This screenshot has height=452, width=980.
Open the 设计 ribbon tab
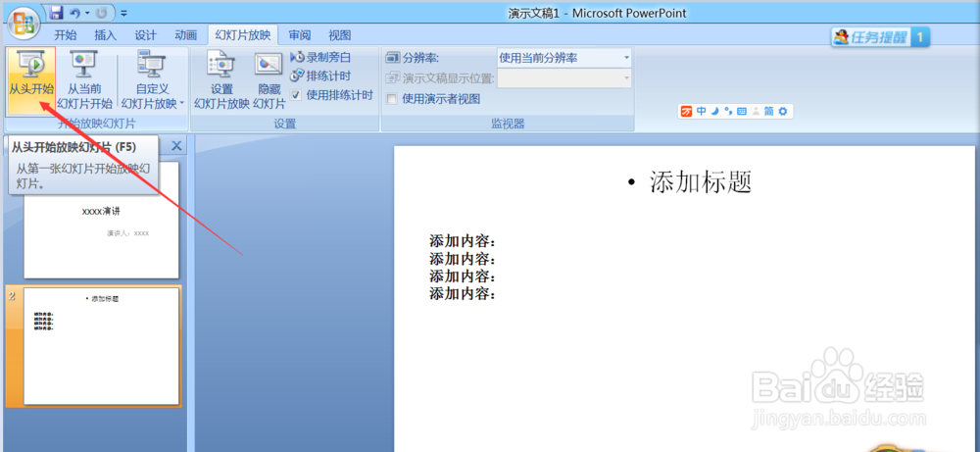click(146, 35)
